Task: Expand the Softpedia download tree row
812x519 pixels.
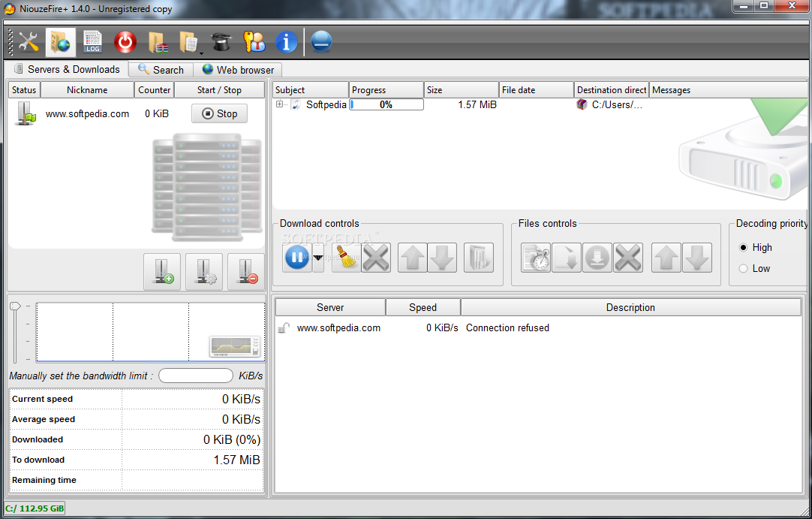Action: click(x=280, y=104)
